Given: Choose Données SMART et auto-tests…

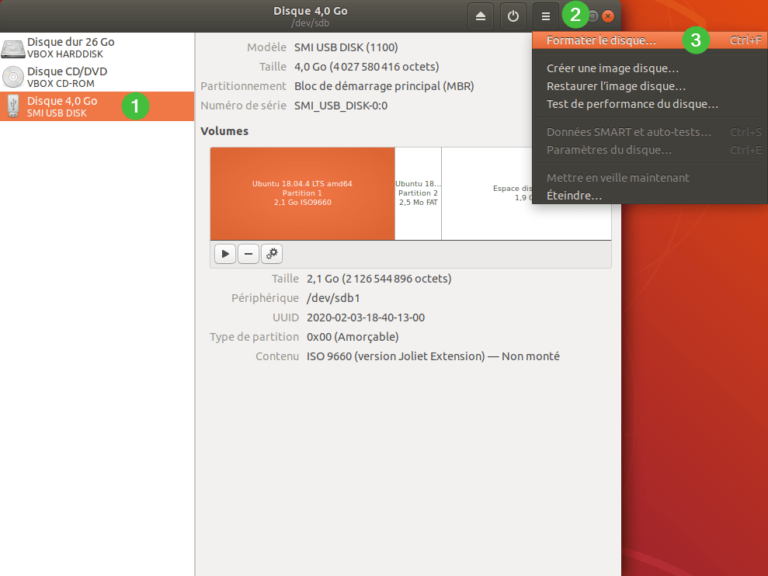Looking at the screenshot, I should point(650,132).
